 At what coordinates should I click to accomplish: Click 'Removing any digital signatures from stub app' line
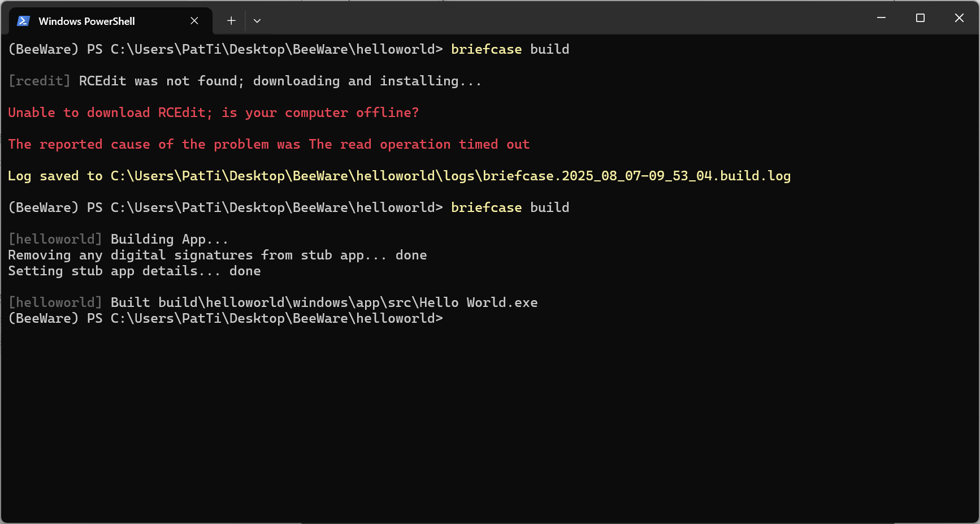tap(218, 255)
